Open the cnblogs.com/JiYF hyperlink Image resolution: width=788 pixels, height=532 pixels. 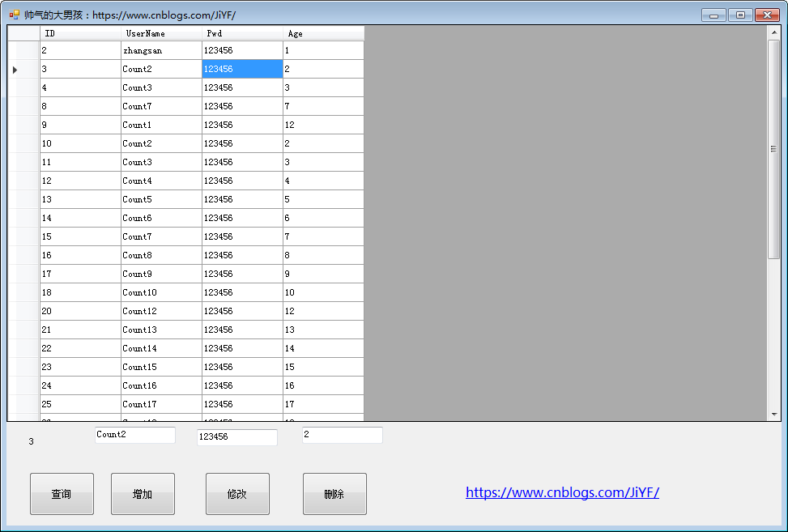(562, 492)
